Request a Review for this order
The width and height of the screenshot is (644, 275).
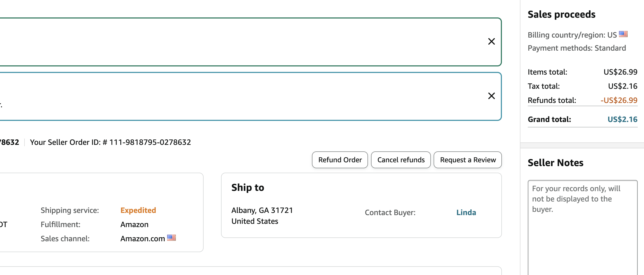point(468,160)
